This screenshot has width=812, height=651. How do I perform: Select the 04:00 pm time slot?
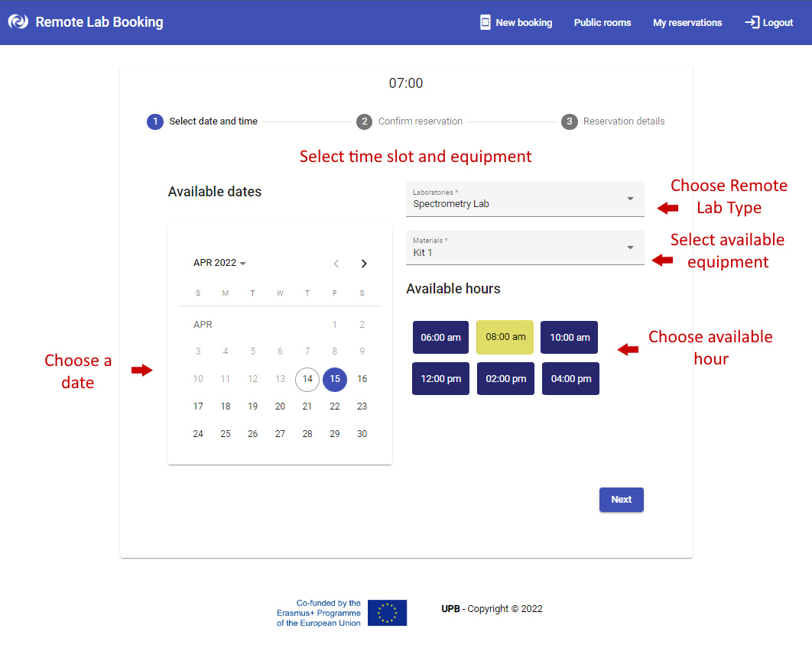tap(570, 378)
